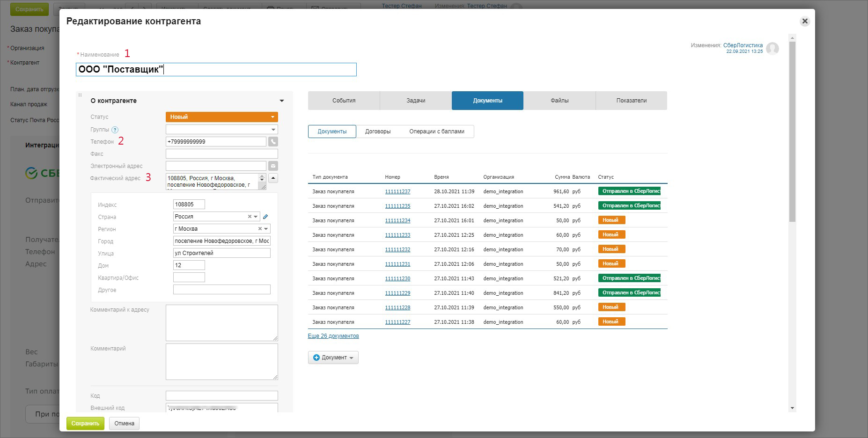Click the dialog's vertical scrollbar thumb

(792, 131)
